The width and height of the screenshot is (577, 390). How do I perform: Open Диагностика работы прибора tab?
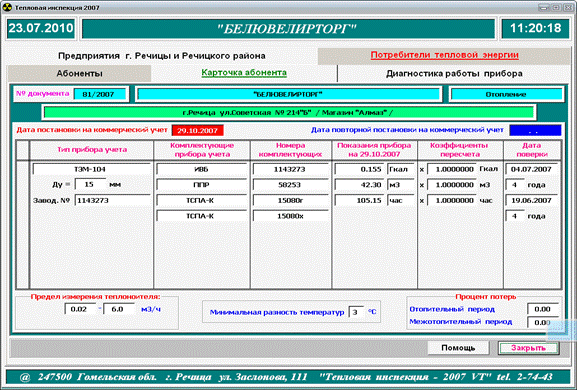click(x=454, y=74)
